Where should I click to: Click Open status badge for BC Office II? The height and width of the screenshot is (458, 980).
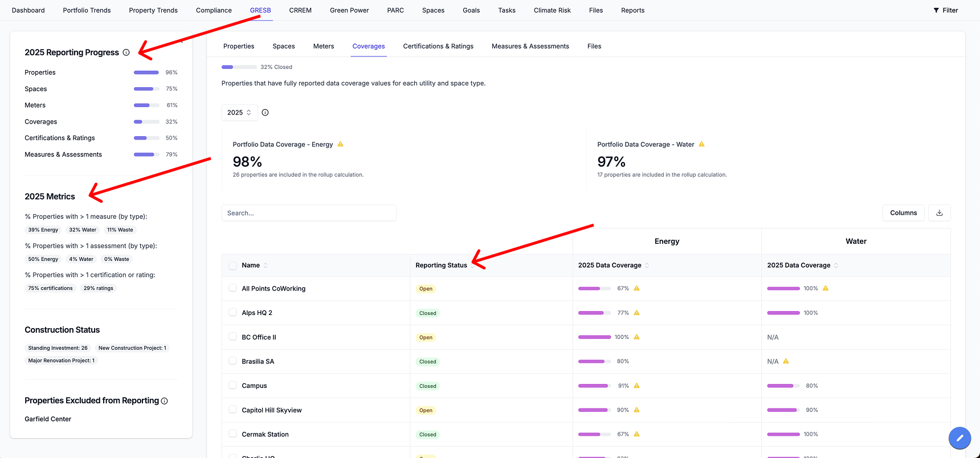click(426, 338)
